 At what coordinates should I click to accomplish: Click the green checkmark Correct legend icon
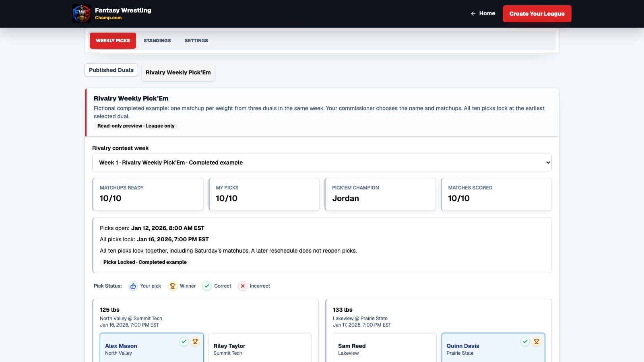tap(207, 286)
